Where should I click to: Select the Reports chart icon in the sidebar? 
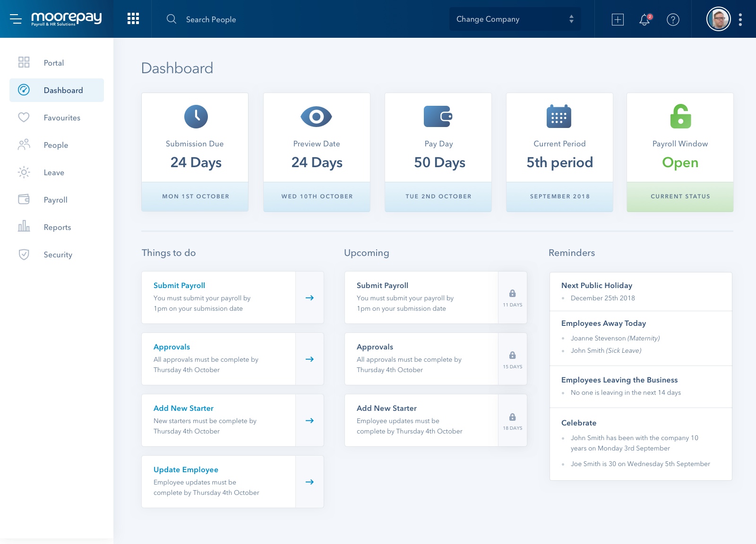point(24,227)
